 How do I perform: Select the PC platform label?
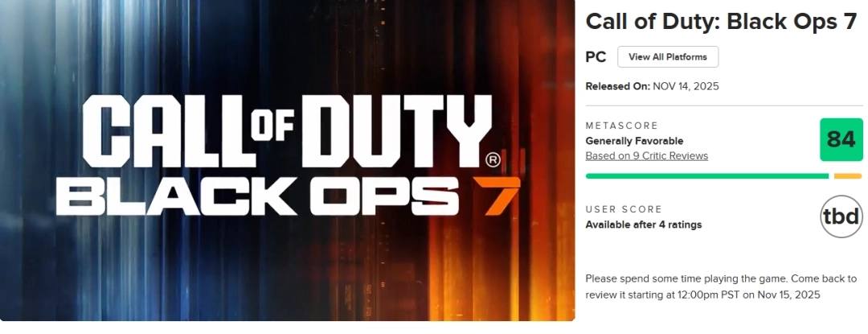coord(596,57)
